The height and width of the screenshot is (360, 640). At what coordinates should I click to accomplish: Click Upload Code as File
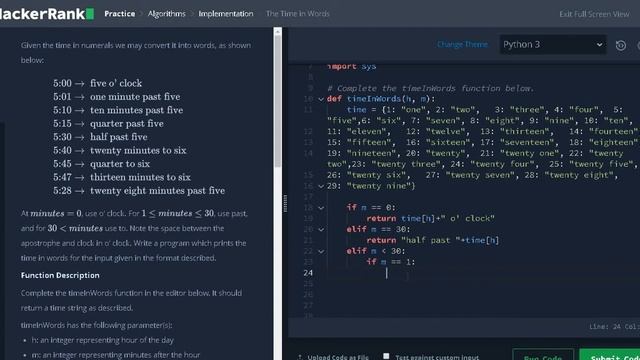[x=334, y=357]
